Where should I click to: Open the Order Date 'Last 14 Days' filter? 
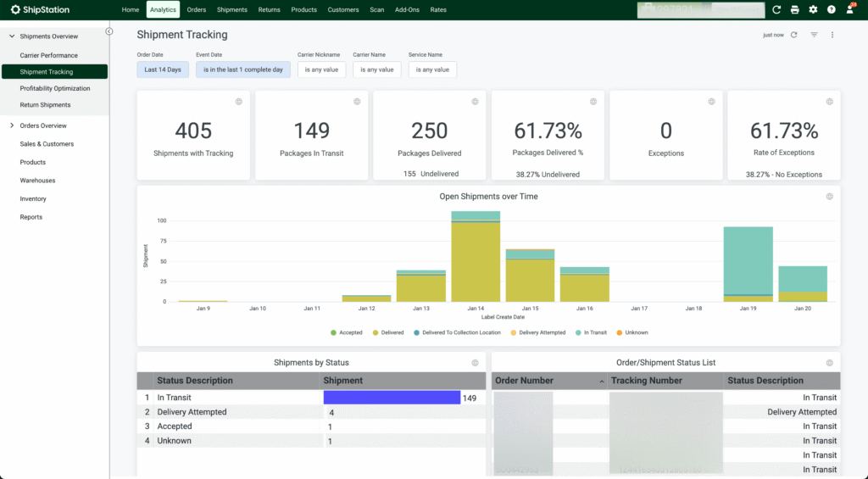[x=163, y=70]
